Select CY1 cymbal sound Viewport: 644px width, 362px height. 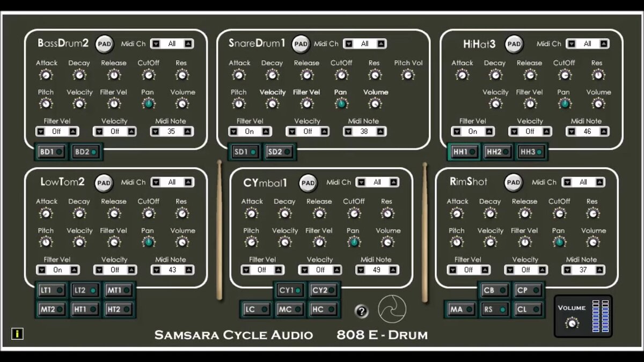pos(290,290)
